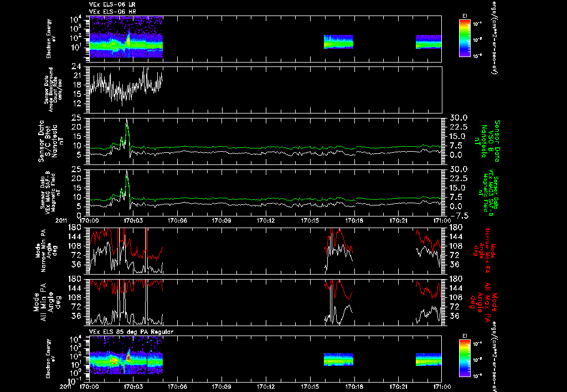Click the "170:12" label on the middle time axis
Viewport: 567px width, 392px height.
tap(266, 220)
